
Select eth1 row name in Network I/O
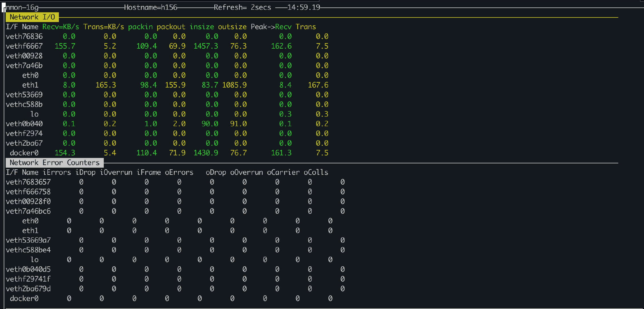click(30, 85)
